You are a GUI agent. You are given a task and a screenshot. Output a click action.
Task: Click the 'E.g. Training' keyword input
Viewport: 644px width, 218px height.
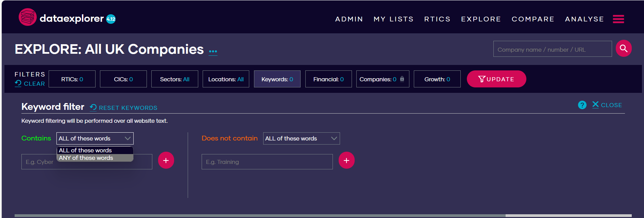point(267,162)
